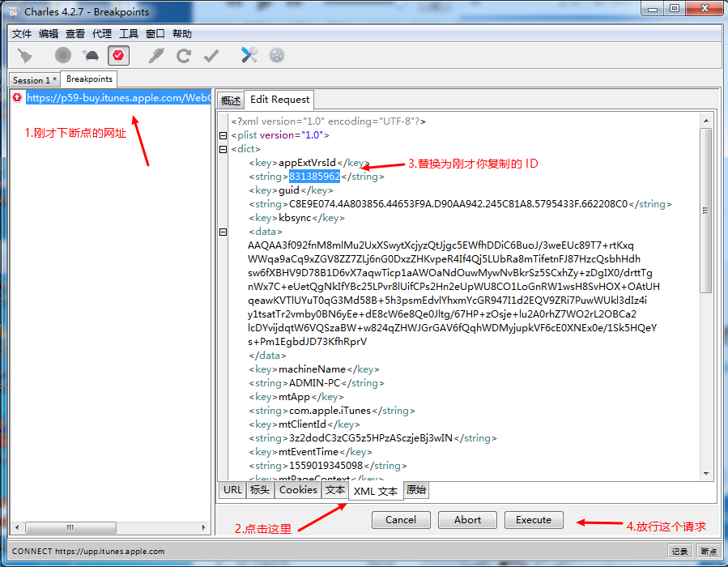Click the validate checkmark icon

[211, 55]
